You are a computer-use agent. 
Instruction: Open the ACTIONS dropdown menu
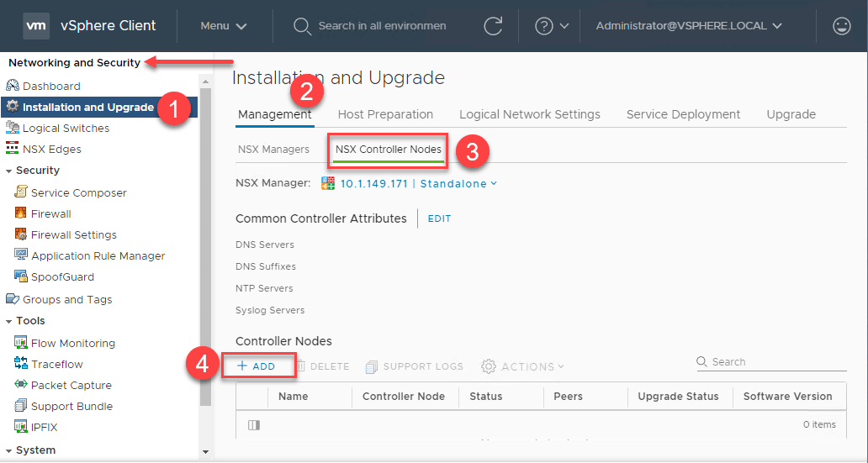pos(522,366)
